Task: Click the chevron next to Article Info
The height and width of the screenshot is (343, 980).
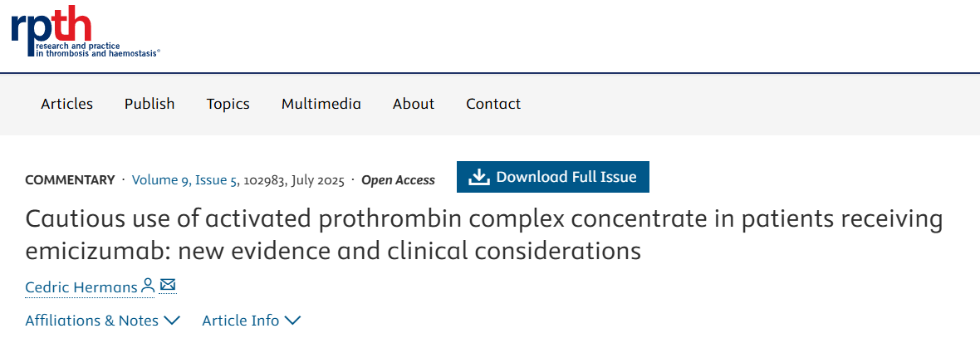Action: (292, 321)
